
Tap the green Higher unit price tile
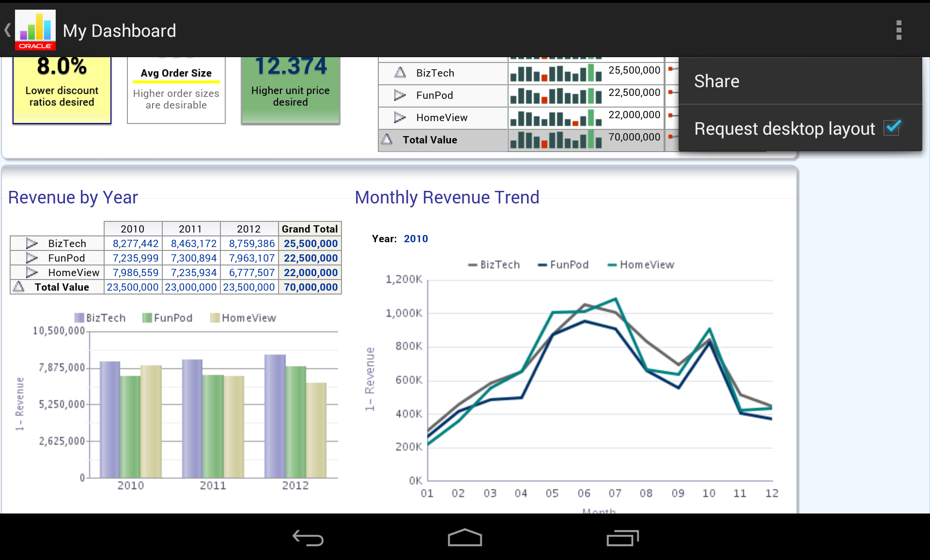click(x=291, y=90)
